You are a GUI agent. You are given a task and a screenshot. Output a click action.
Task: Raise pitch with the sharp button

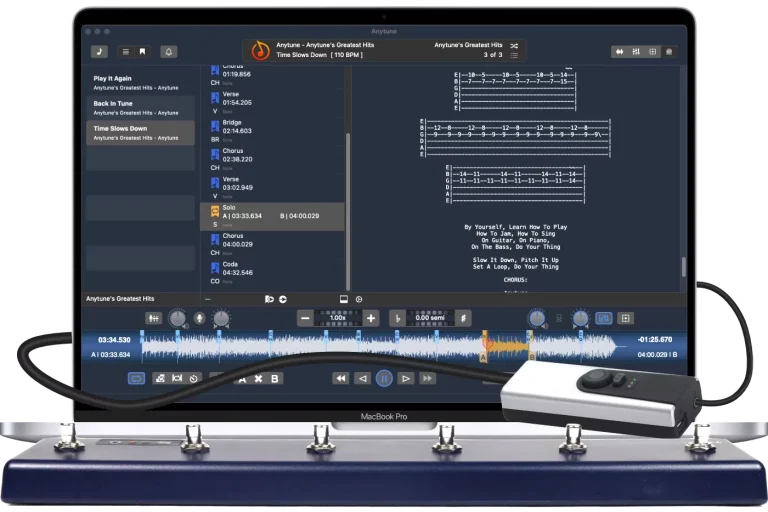[x=463, y=318]
